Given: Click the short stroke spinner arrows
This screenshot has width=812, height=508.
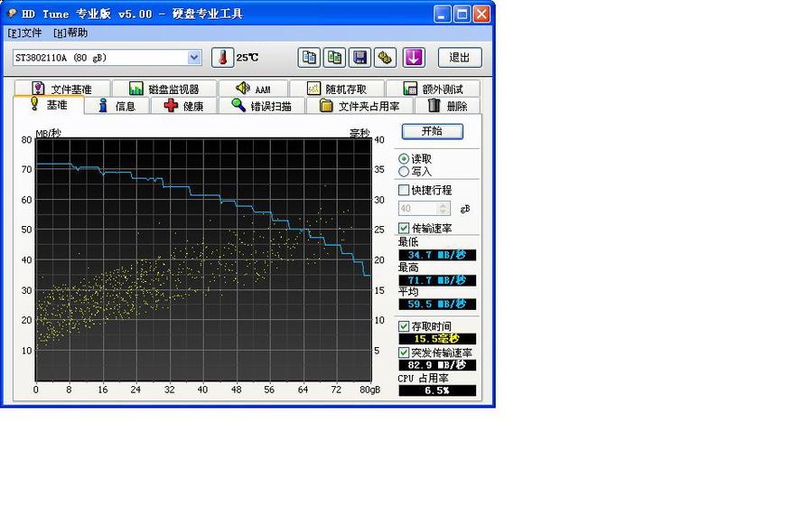Looking at the screenshot, I should [443, 209].
